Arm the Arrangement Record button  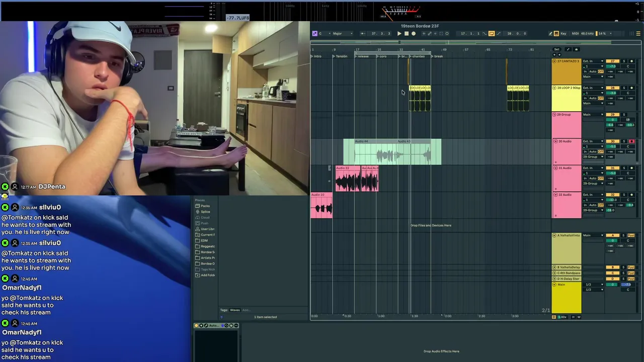414,34
